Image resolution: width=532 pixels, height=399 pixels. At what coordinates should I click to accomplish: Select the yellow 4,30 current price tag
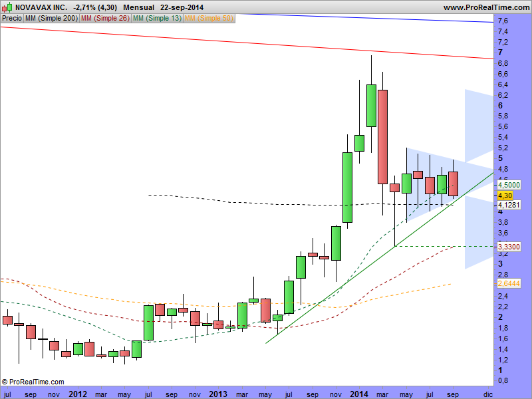tap(505, 196)
